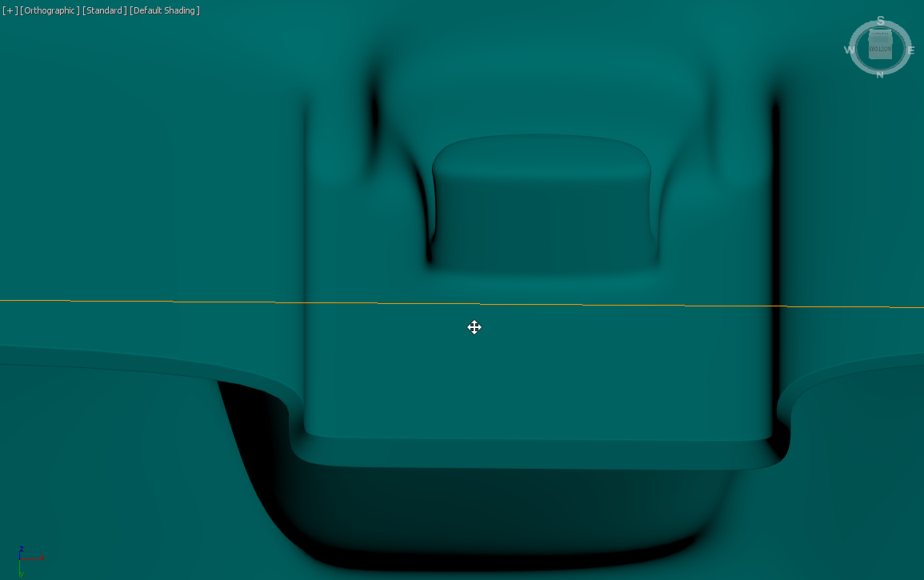This screenshot has height=580, width=924.
Task: Click the N compass letter on the ViewCube
Action: pyautogui.click(x=879, y=74)
